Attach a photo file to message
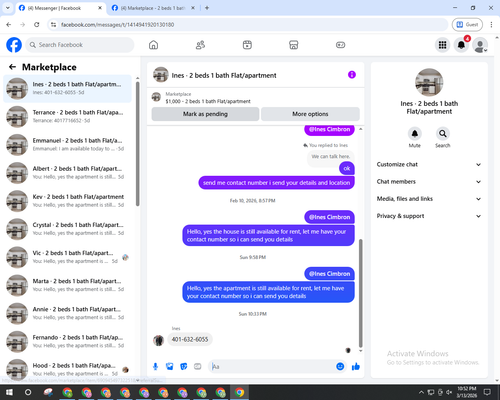The image size is (500, 400). pos(169,367)
